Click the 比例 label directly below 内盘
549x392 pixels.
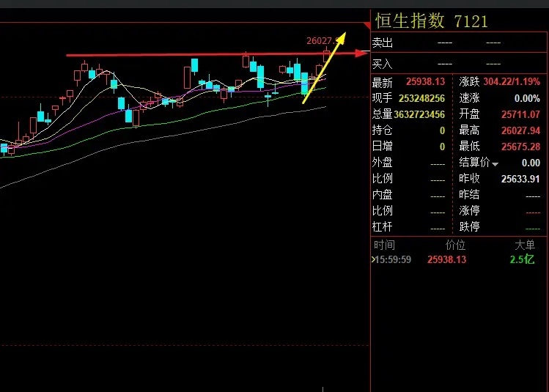point(383,211)
